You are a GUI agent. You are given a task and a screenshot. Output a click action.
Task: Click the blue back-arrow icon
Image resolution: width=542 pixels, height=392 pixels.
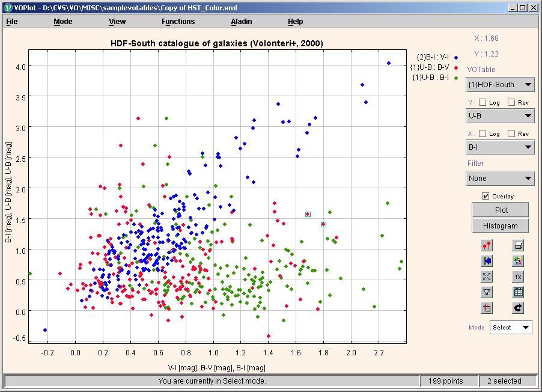point(487,261)
